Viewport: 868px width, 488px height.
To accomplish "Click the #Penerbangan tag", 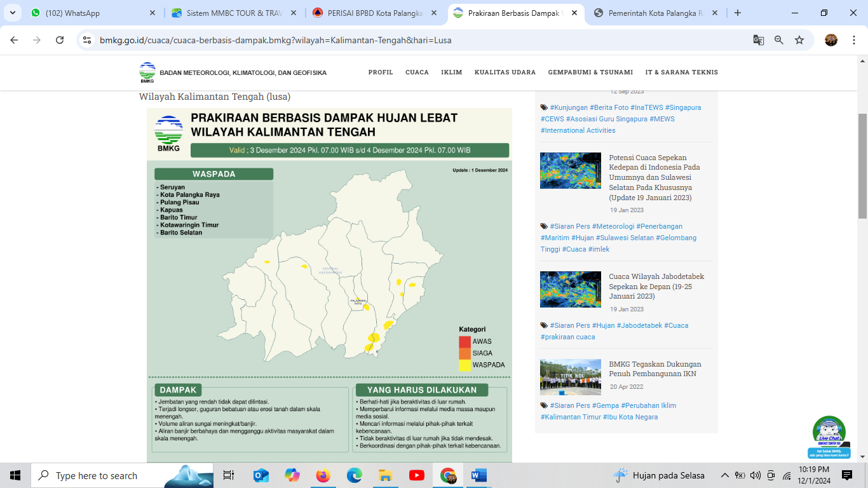I will tap(660, 226).
